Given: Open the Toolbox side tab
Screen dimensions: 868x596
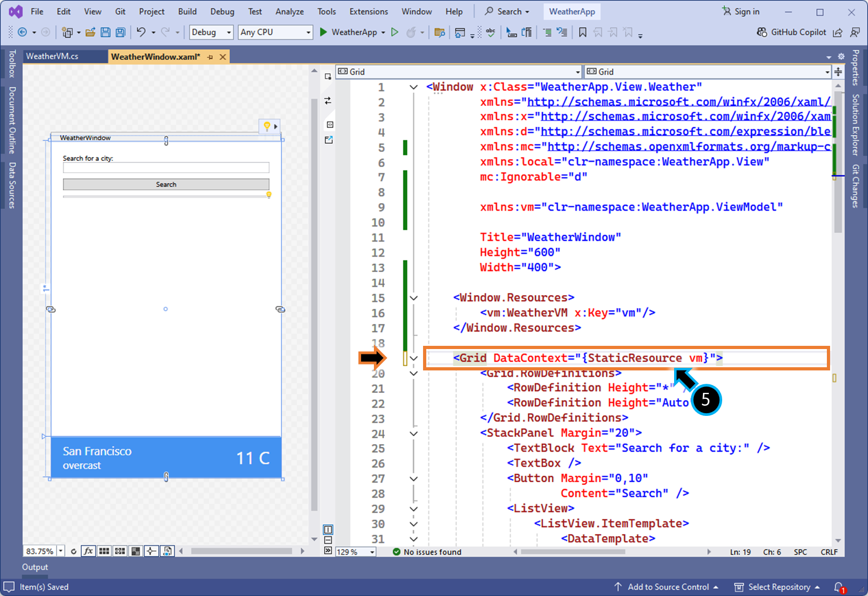Looking at the screenshot, I should (12, 64).
